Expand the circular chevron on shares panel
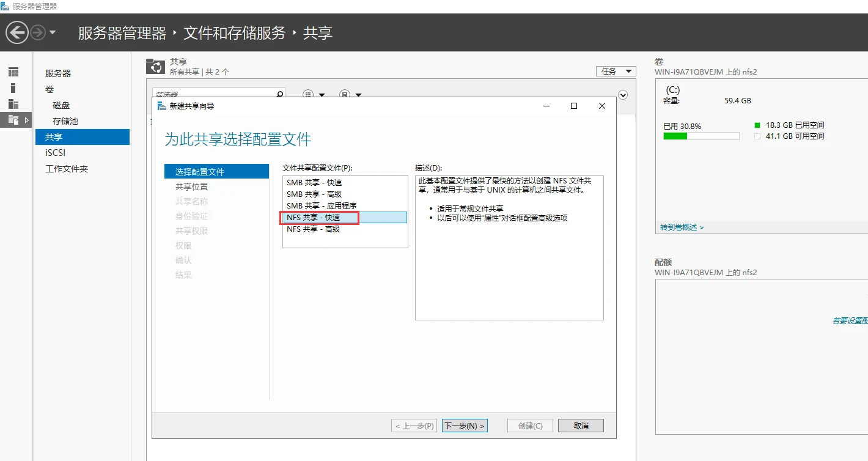 click(x=623, y=95)
